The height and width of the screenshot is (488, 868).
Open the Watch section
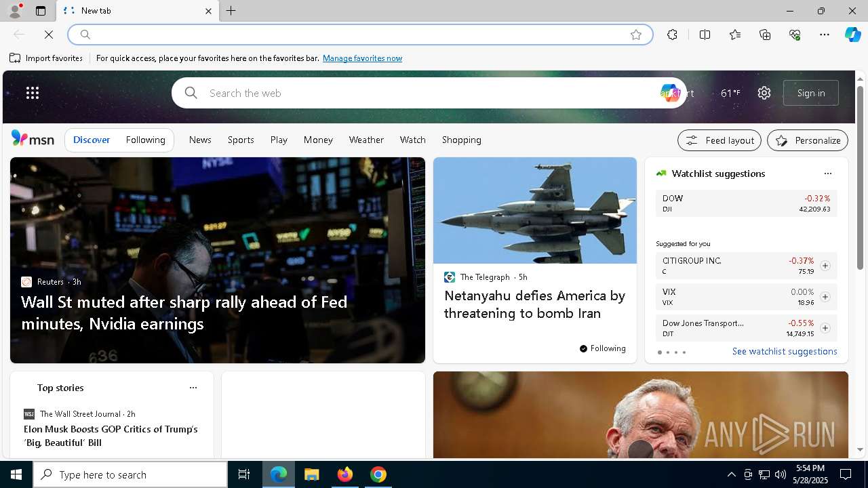pos(412,140)
